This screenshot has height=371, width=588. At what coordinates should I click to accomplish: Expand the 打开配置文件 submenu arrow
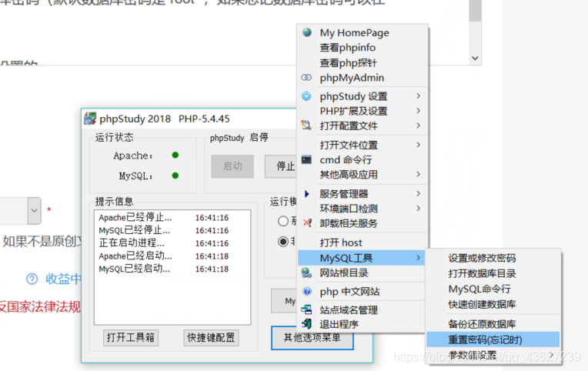pyautogui.click(x=418, y=125)
